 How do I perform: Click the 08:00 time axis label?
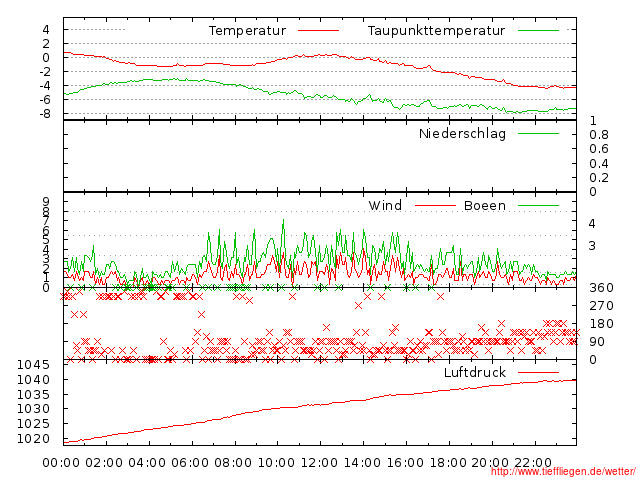tap(233, 463)
